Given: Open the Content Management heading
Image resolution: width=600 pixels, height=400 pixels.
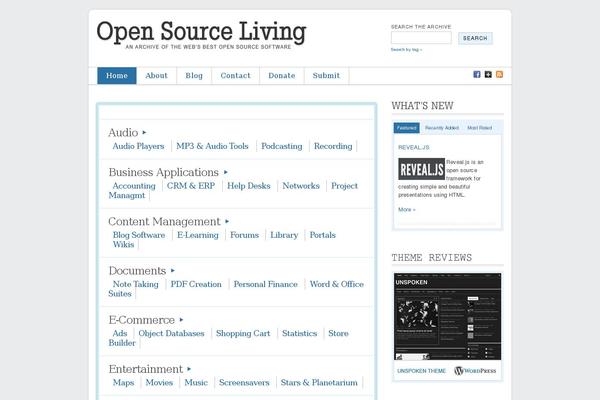Looking at the screenshot, I should pos(164,221).
